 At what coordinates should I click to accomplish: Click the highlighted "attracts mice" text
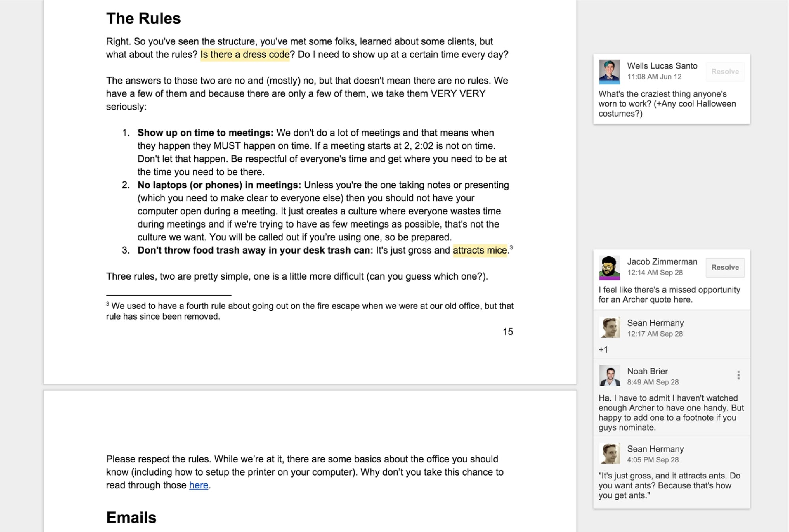point(479,250)
